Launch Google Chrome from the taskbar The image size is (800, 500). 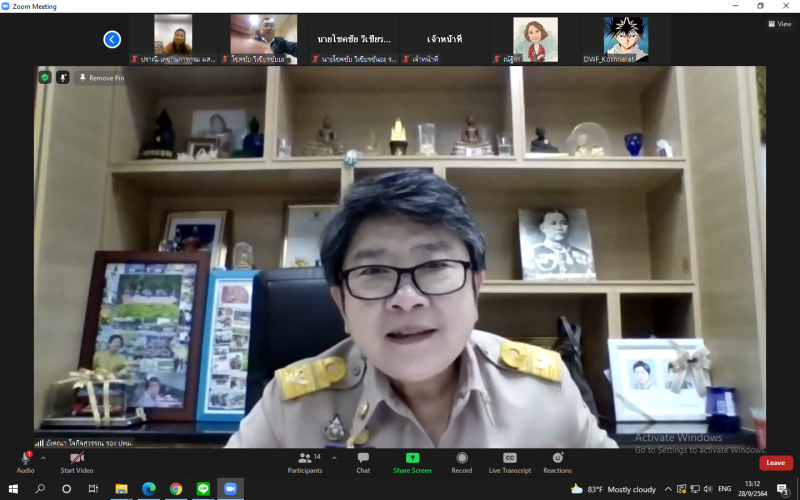click(176, 489)
